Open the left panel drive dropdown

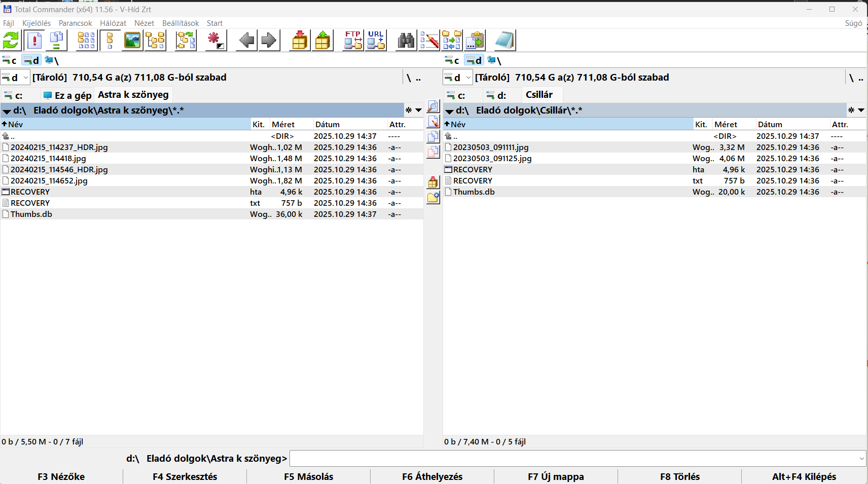coord(15,78)
